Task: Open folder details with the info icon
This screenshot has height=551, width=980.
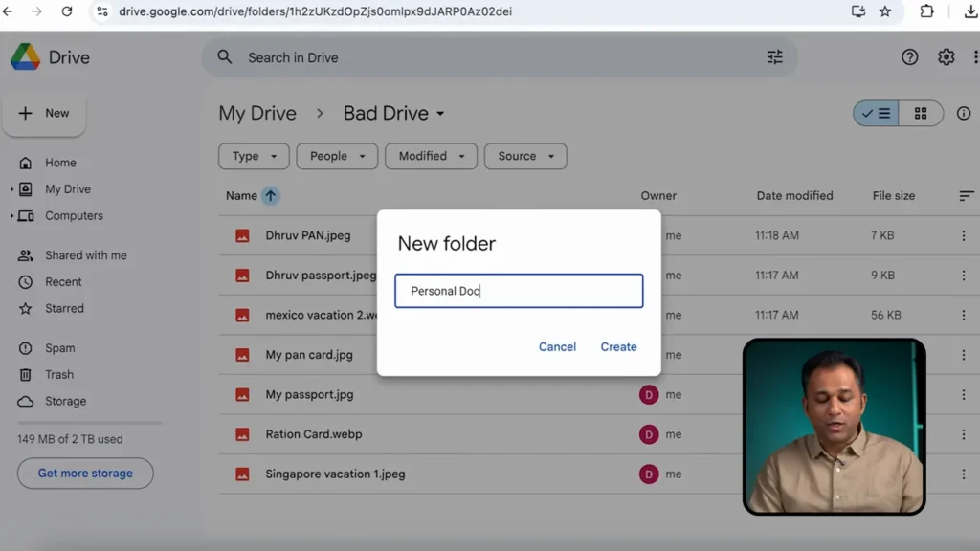Action: click(x=964, y=113)
